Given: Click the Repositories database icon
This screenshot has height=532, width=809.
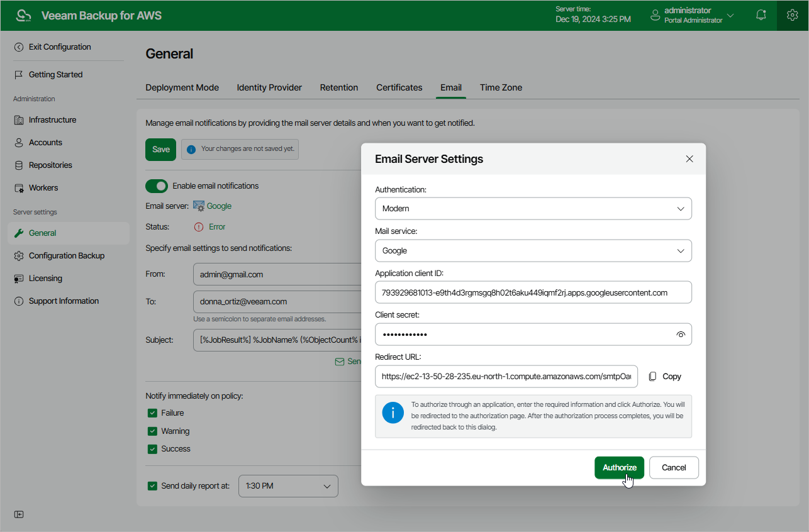Looking at the screenshot, I should pyautogui.click(x=19, y=165).
